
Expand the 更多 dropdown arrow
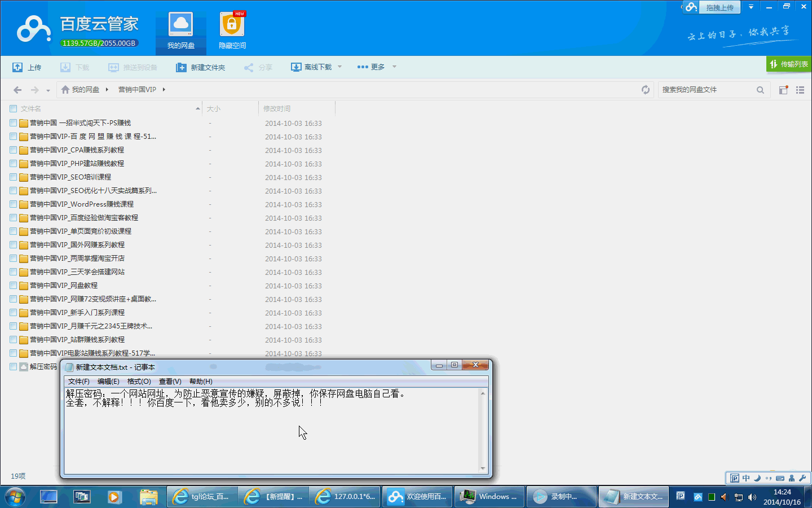coord(394,67)
